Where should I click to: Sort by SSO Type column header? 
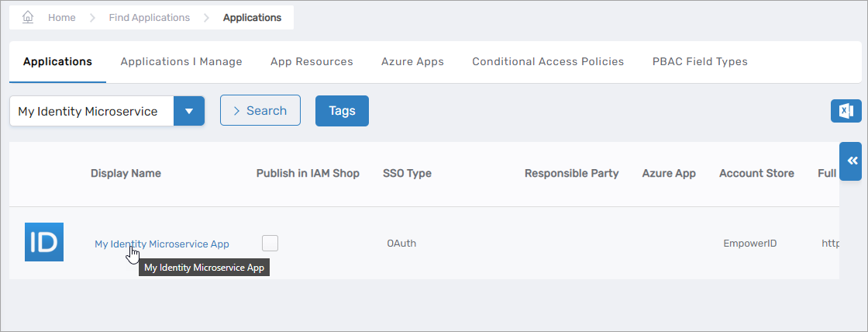click(x=407, y=173)
